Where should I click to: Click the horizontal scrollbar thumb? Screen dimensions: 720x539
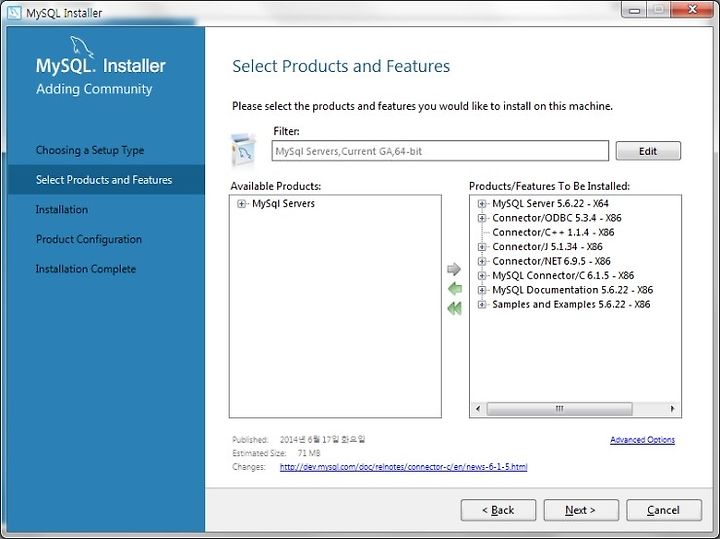(559, 409)
